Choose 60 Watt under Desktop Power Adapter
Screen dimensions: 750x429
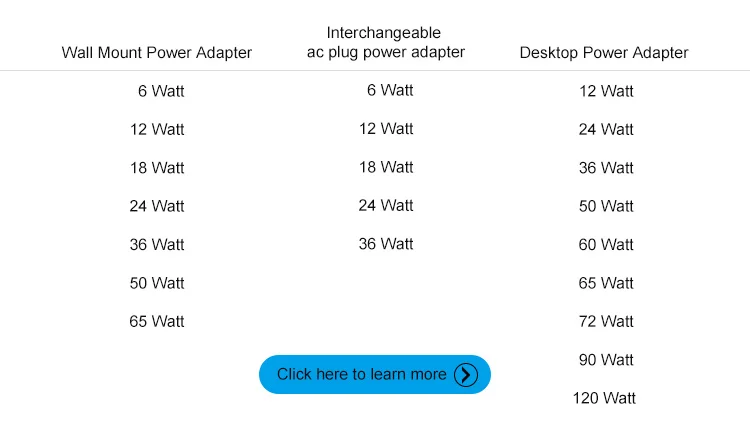[x=606, y=244]
